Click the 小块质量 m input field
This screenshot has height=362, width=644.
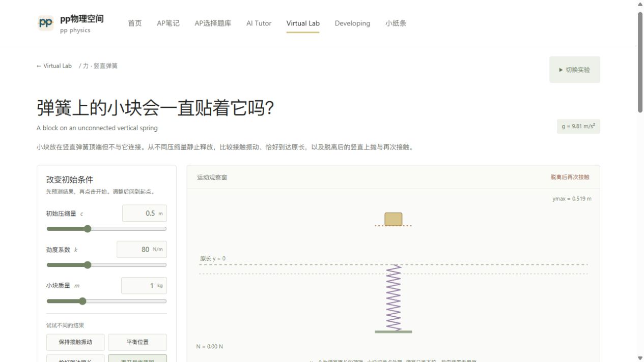(144, 286)
